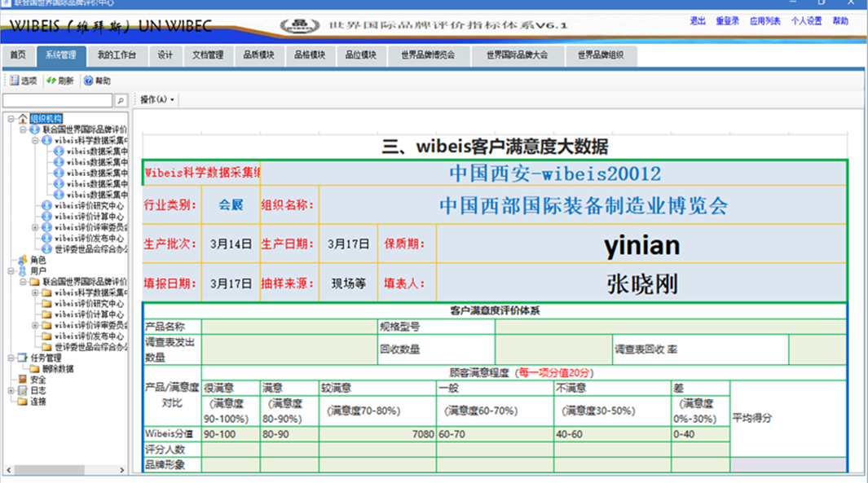Click the folder icon beside 删除数据

(x=35, y=369)
